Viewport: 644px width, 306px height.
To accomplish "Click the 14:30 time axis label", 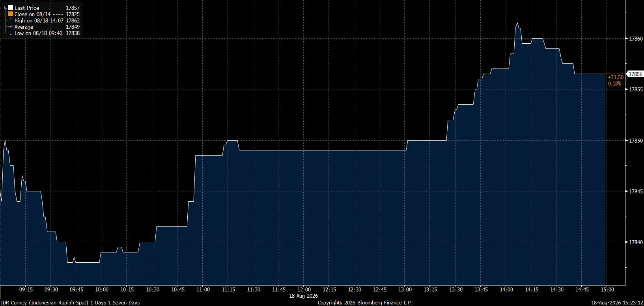I will 556,290.
